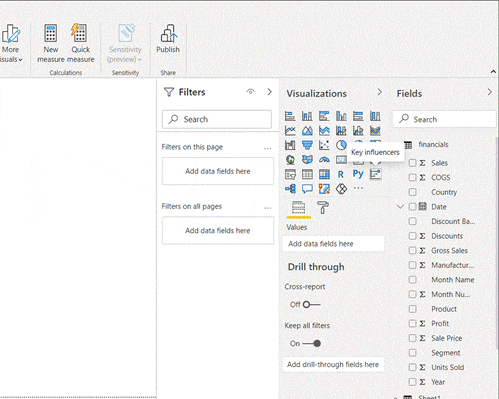The image size is (499, 399).
Task: Select the Key influencers visual icon
Action: [375, 174]
